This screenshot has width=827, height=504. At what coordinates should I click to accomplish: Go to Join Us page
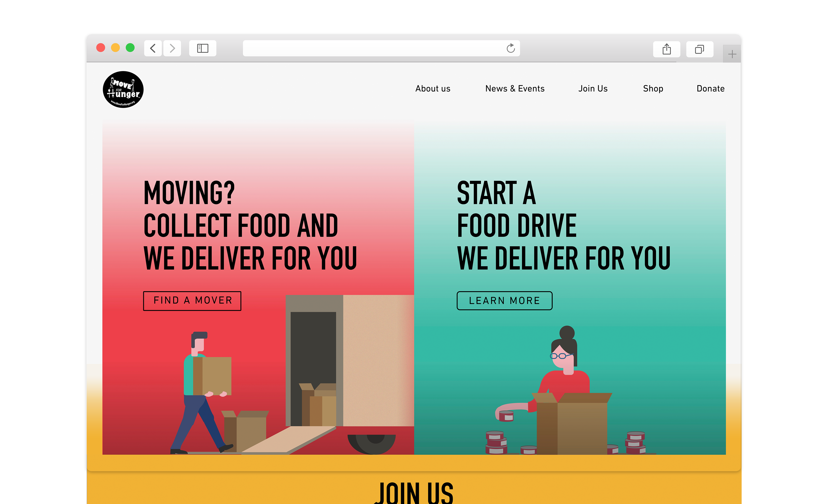(593, 89)
